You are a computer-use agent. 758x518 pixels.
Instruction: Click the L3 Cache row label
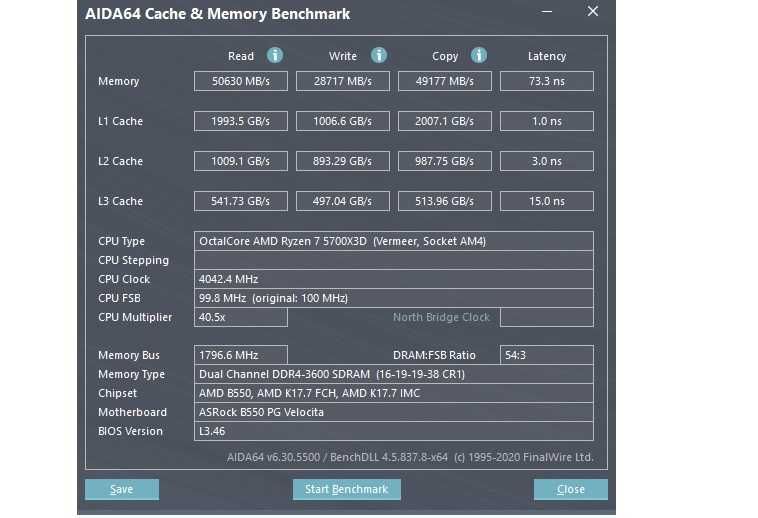coord(120,201)
